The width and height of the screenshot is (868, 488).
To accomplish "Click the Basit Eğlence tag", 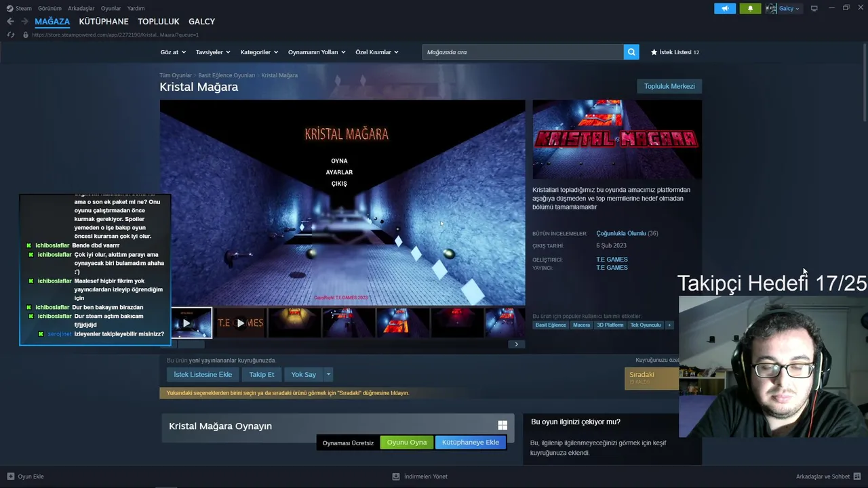I will (551, 325).
